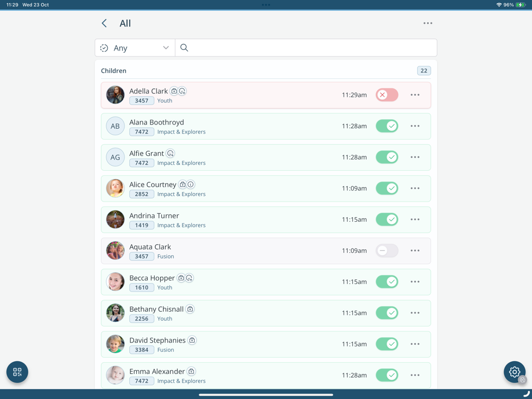Toggle David Stephanies' check-in switch

pyautogui.click(x=387, y=344)
